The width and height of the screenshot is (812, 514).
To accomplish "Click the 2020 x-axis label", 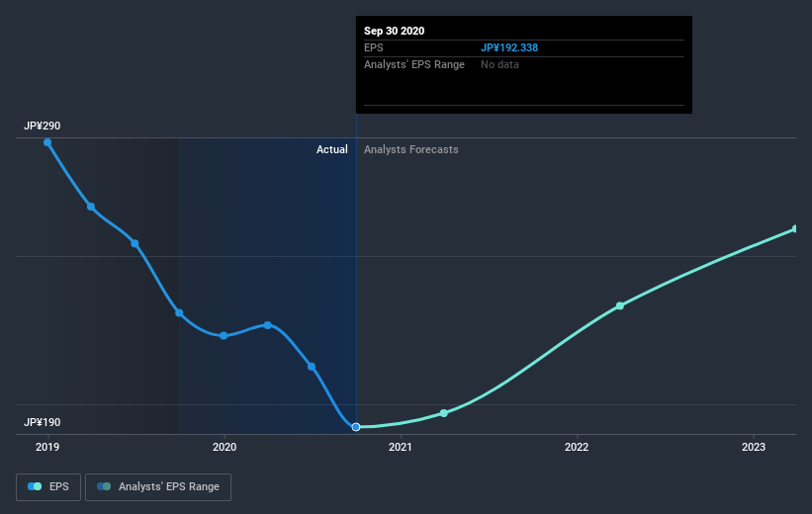I will pyautogui.click(x=225, y=447).
